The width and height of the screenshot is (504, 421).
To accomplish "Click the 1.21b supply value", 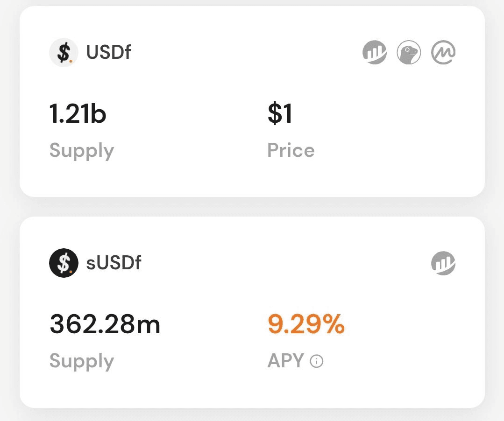I will click(x=78, y=114).
